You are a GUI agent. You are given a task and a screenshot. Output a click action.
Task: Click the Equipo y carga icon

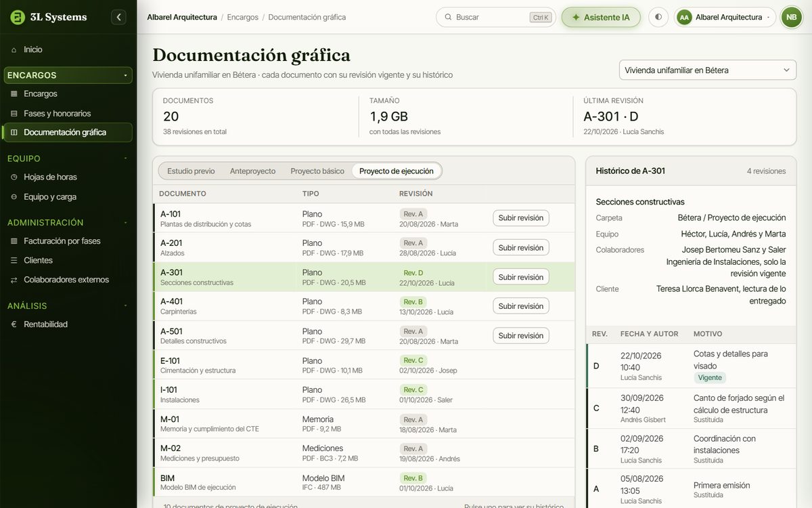(14, 196)
